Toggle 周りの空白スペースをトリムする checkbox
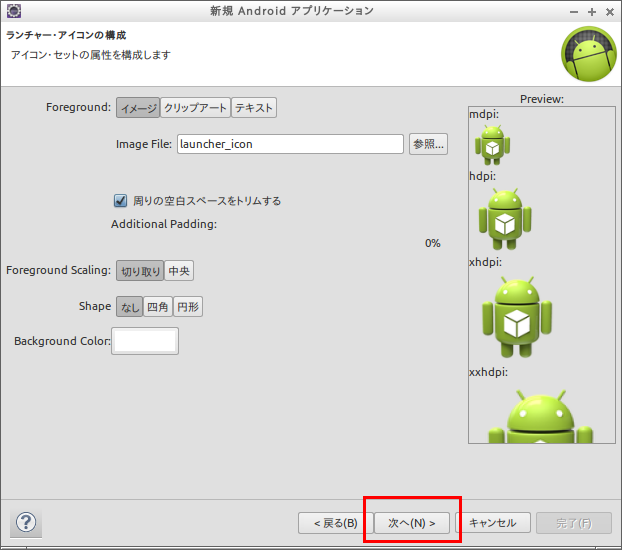The image size is (622, 550). click(120, 201)
